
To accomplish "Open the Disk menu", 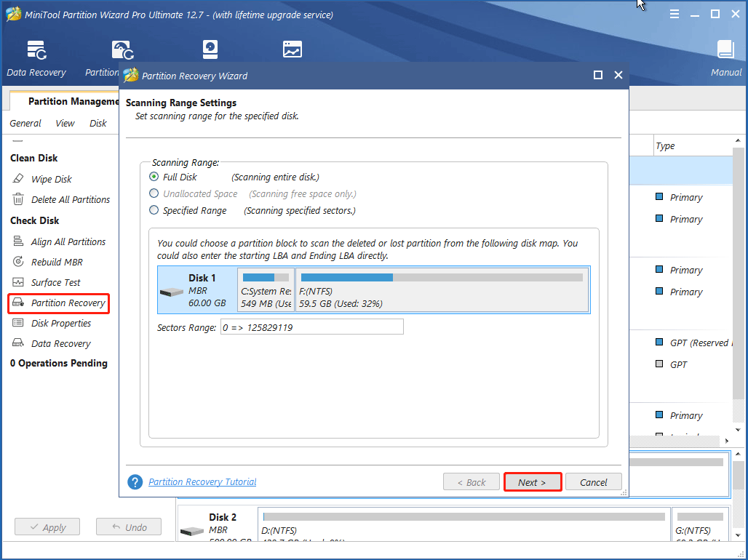I will pos(98,123).
